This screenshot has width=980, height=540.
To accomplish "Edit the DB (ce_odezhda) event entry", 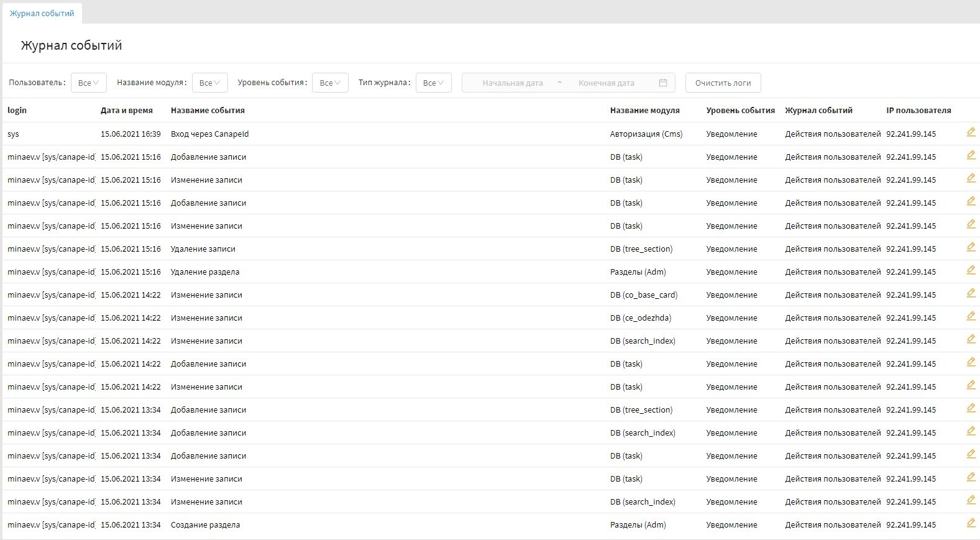I will point(971,316).
